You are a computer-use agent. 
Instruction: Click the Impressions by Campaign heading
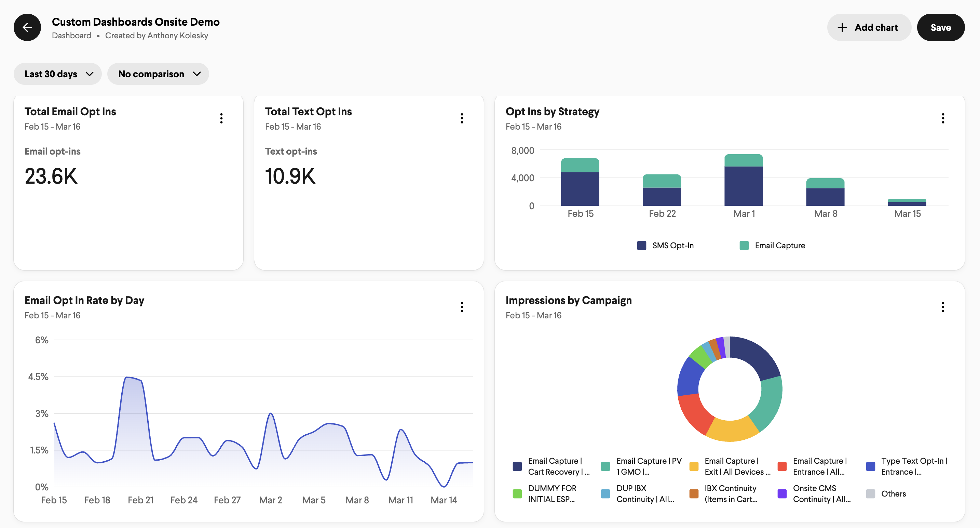click(x=569, y=300)
